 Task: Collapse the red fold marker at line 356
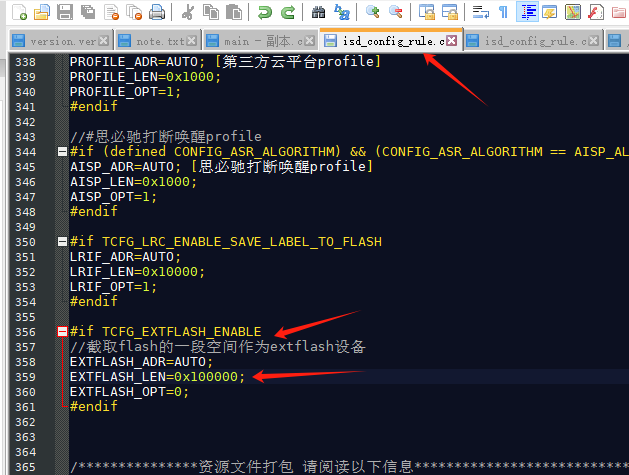click(x=62, y=331)
